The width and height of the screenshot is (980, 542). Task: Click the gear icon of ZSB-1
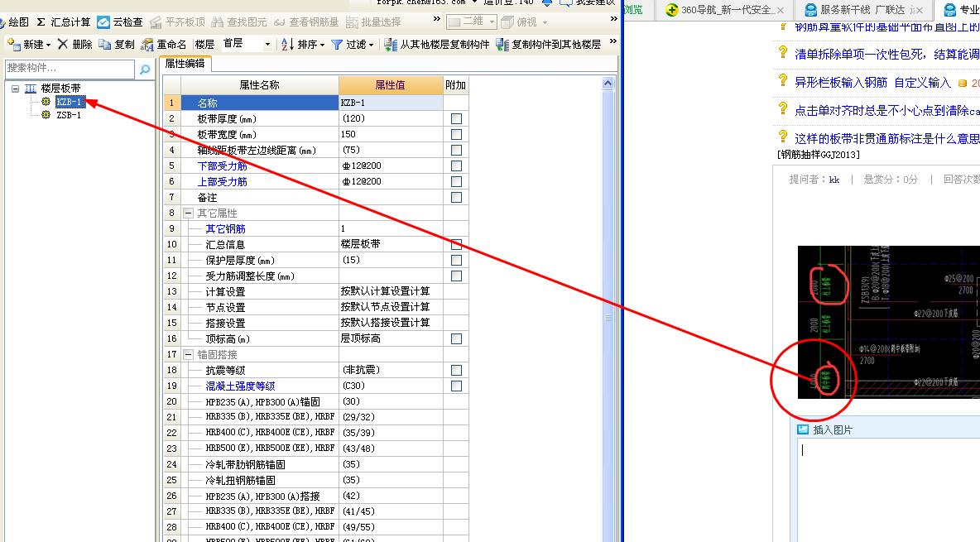pyautogui.click(x=46, y=115)
